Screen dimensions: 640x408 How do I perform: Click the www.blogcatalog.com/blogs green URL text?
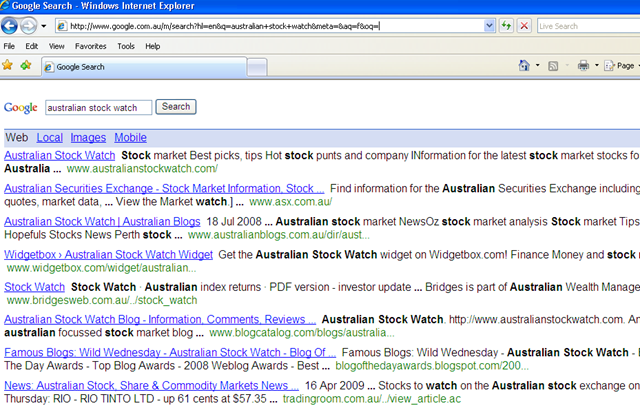pyautogui.click(x=302, y=333)
